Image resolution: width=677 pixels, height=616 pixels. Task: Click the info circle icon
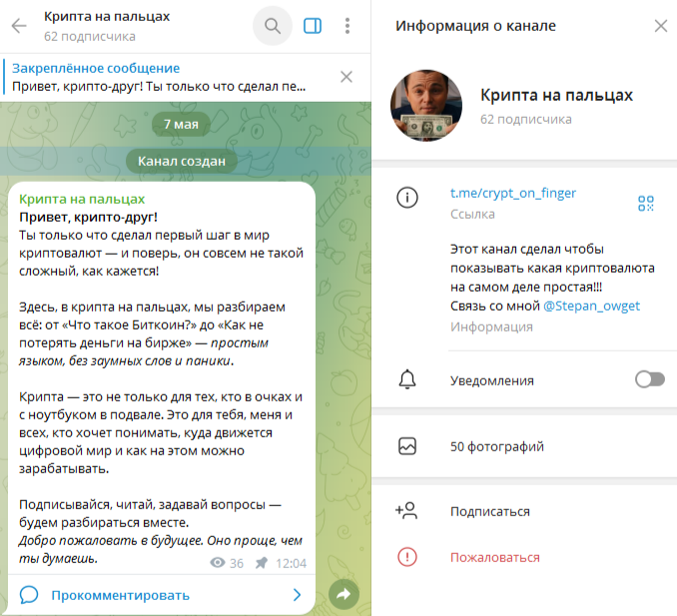tap(407, 198)
